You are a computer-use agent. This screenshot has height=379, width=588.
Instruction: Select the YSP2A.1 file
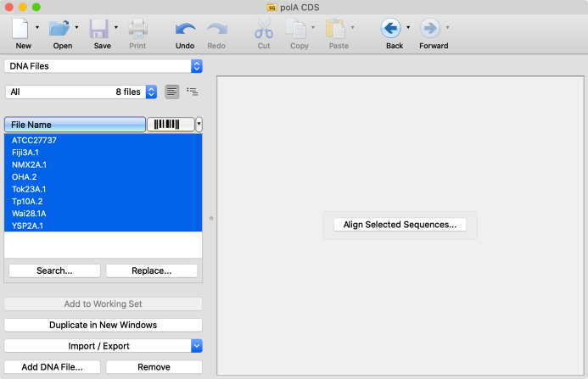pyautogui.click(x=104, y=226)
